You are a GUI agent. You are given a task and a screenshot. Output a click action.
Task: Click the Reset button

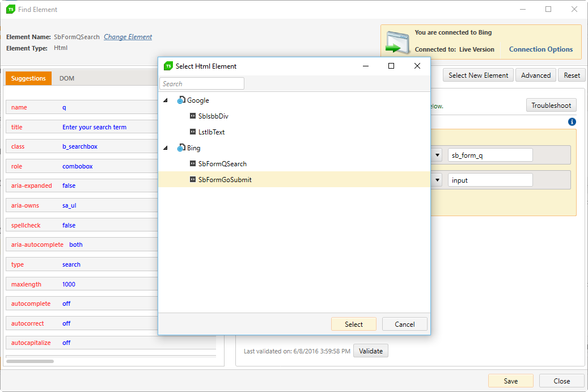point(572,75)
